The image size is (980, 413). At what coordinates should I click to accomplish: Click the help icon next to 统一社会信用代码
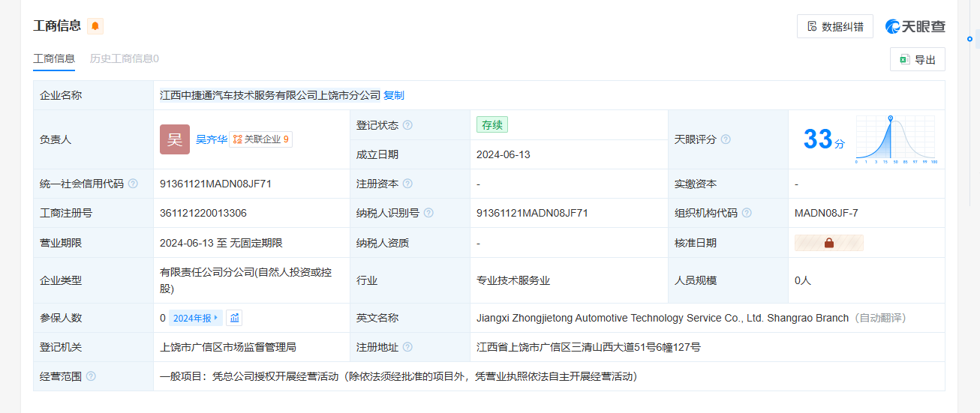click(x=133, y=184)
